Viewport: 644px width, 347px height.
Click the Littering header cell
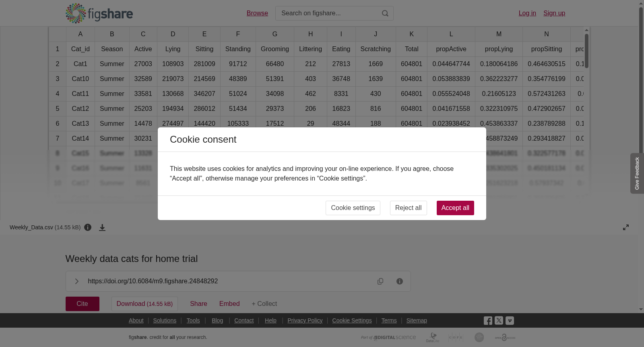point(310,49)
